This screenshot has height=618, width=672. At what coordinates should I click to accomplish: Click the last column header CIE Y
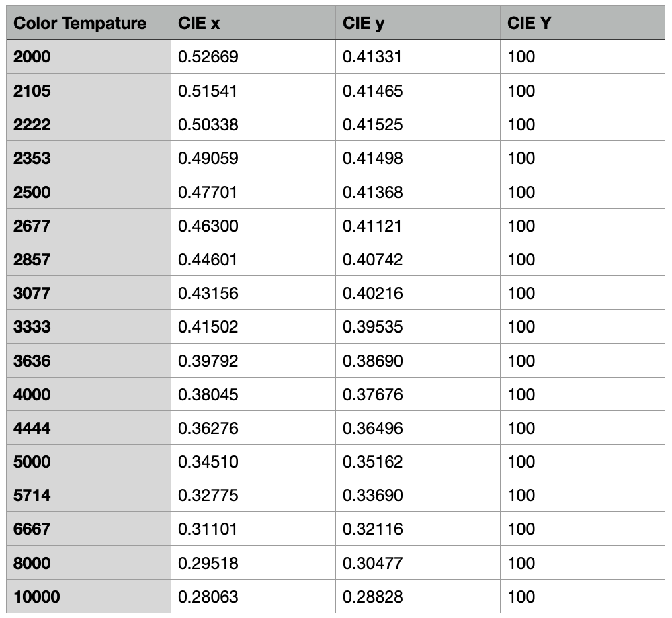click(x=530, y=24)
